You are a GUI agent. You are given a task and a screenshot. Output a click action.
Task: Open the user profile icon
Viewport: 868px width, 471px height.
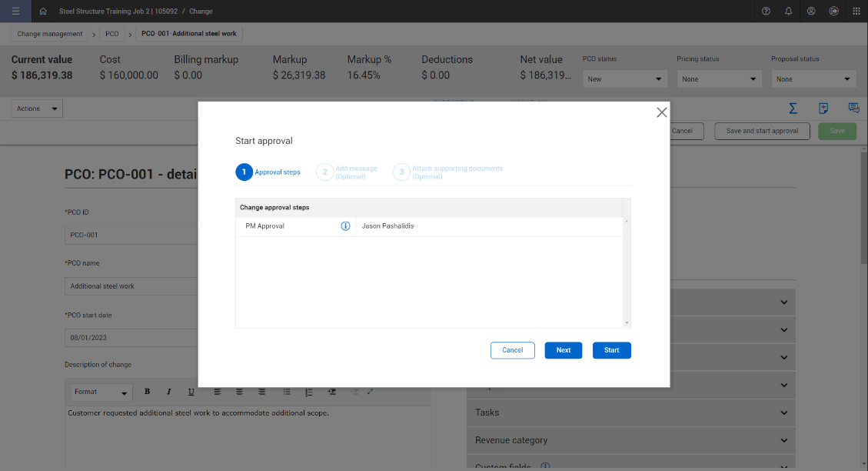[811, 12]
